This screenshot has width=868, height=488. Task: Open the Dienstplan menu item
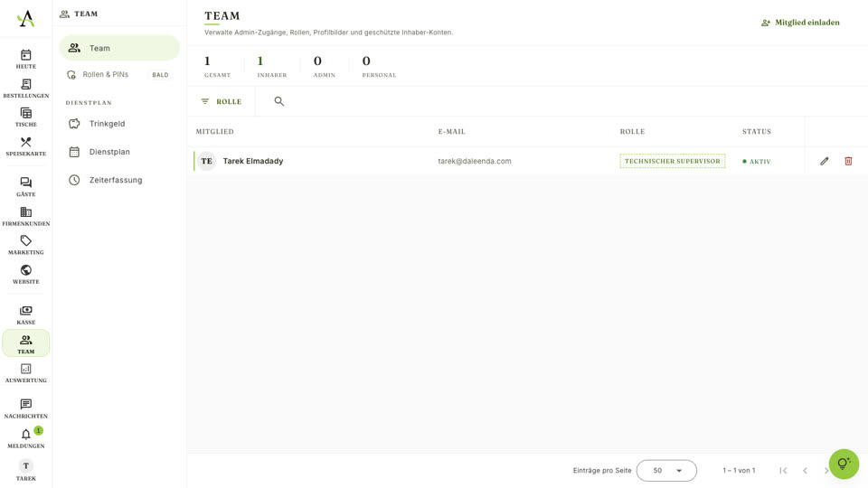pos(119,152)
